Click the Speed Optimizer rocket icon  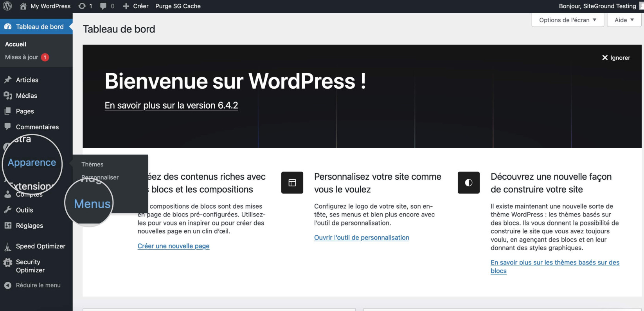[x=8, y=247]
